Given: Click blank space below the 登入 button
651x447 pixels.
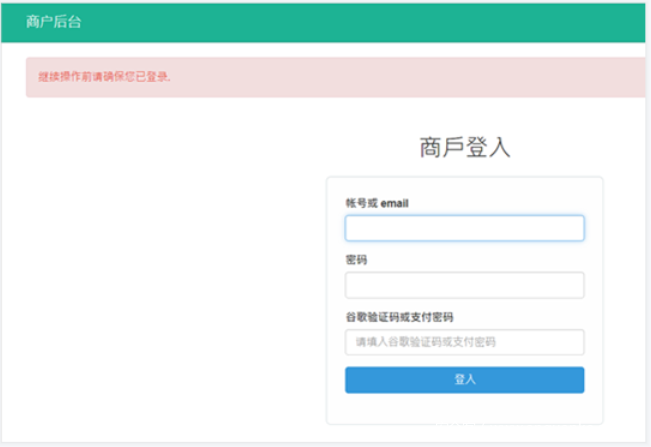Looking at the screenshot, I should [465, 410].
